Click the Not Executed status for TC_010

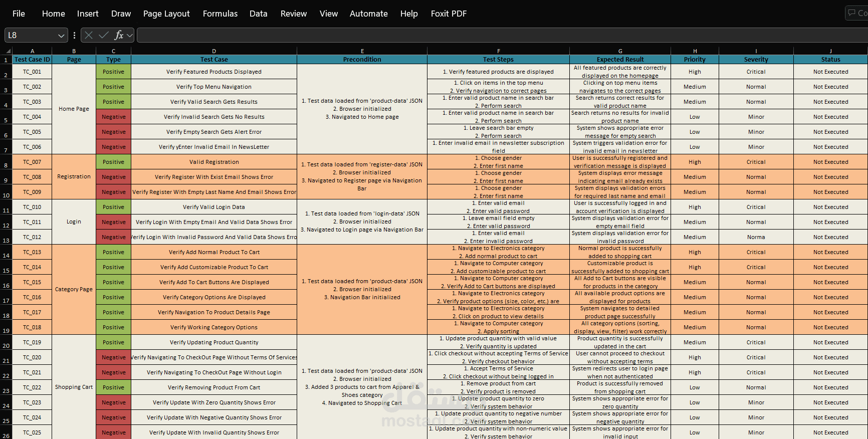pos(830,207)
